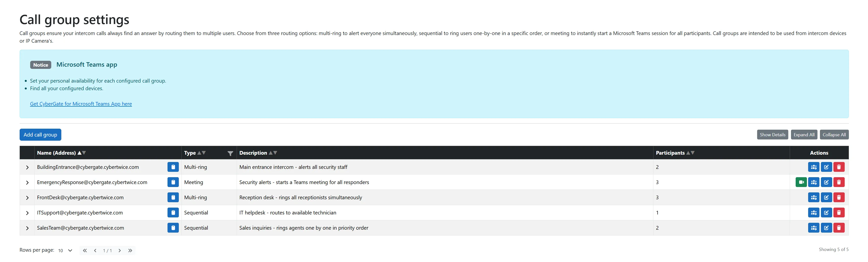Click the Add call group button

click(x=40, y=134)
